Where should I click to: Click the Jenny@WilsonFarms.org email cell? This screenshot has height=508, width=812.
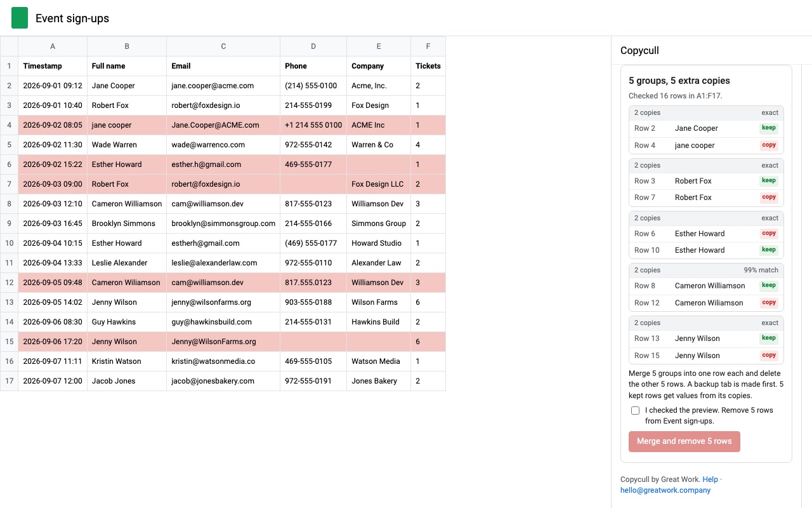pyautogui.click(x=223, y=342)
